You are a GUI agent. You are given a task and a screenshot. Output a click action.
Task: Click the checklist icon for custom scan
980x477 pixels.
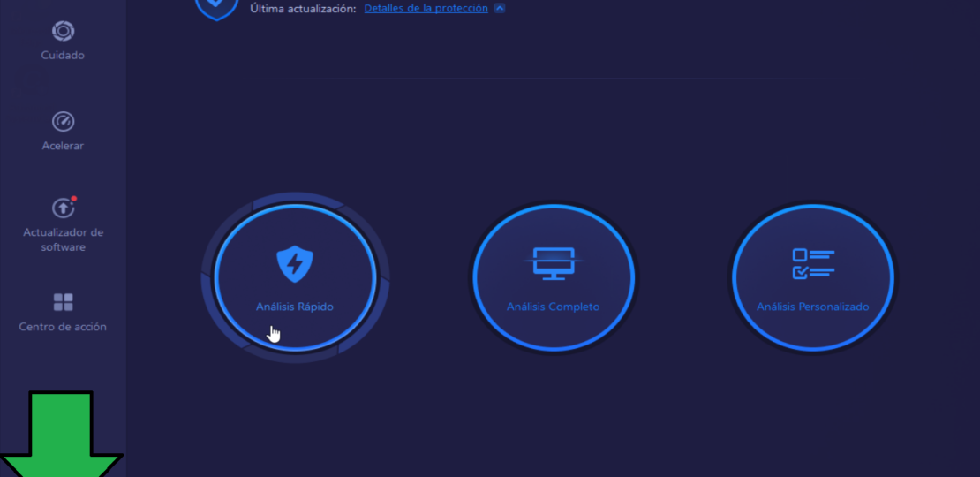(x=813, y=264)
